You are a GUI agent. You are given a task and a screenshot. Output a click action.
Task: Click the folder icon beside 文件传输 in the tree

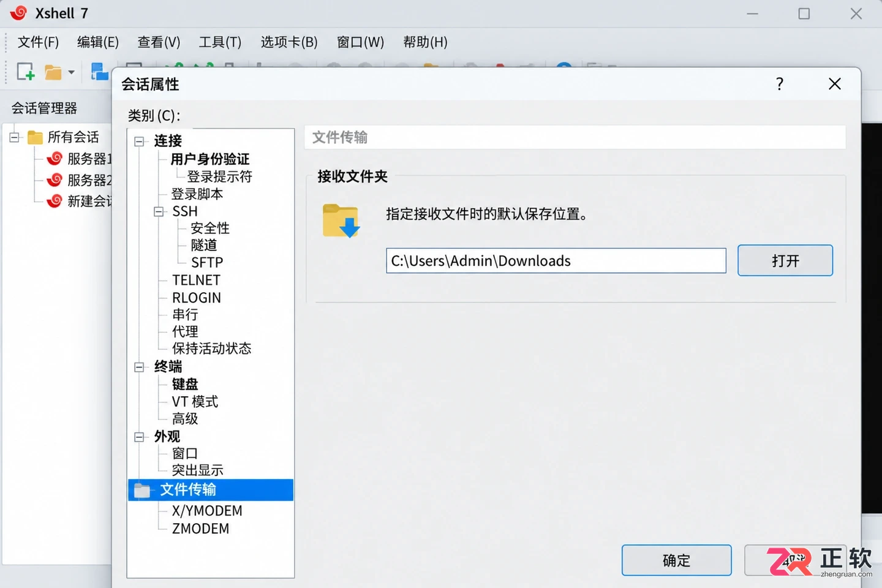(x=142, y=490)
